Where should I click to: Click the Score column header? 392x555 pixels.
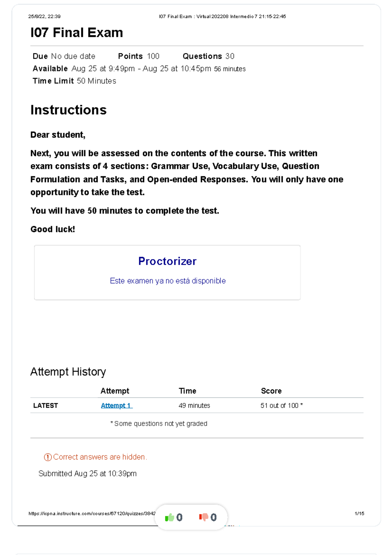point(271,391)
